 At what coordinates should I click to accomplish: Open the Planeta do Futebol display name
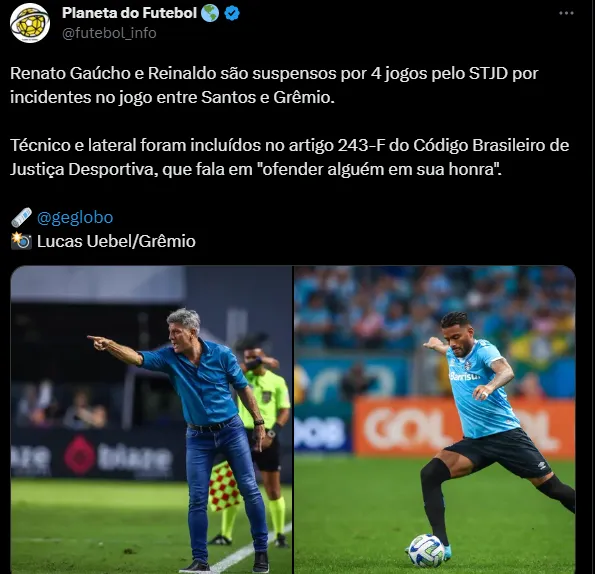[x=129, y=13]
